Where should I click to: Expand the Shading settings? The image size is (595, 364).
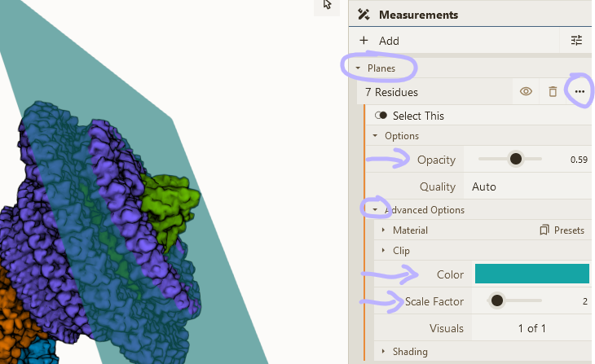pyautogui.click(x=384, y=352)
